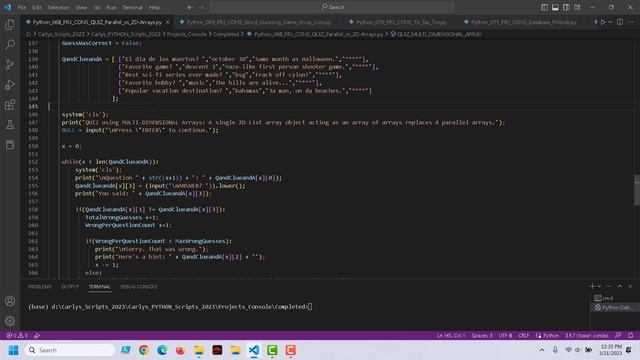Open notifications bell in status bar

click(x=631, y=336)
